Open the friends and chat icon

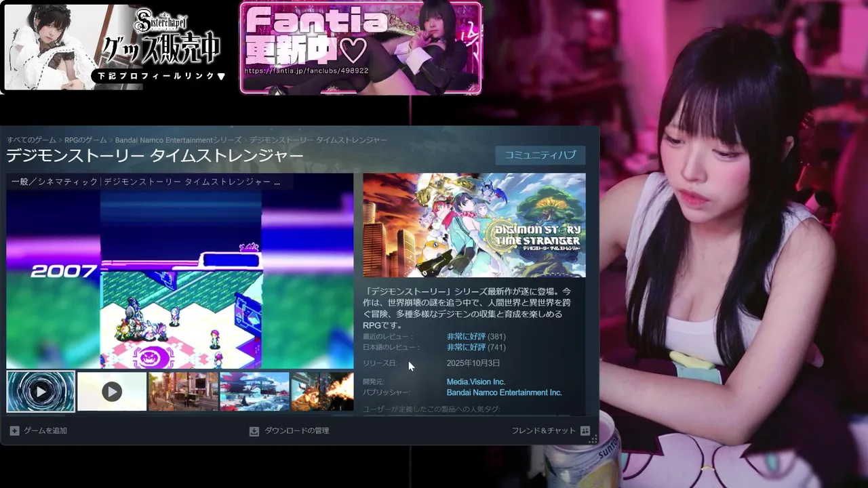[585, 431]
